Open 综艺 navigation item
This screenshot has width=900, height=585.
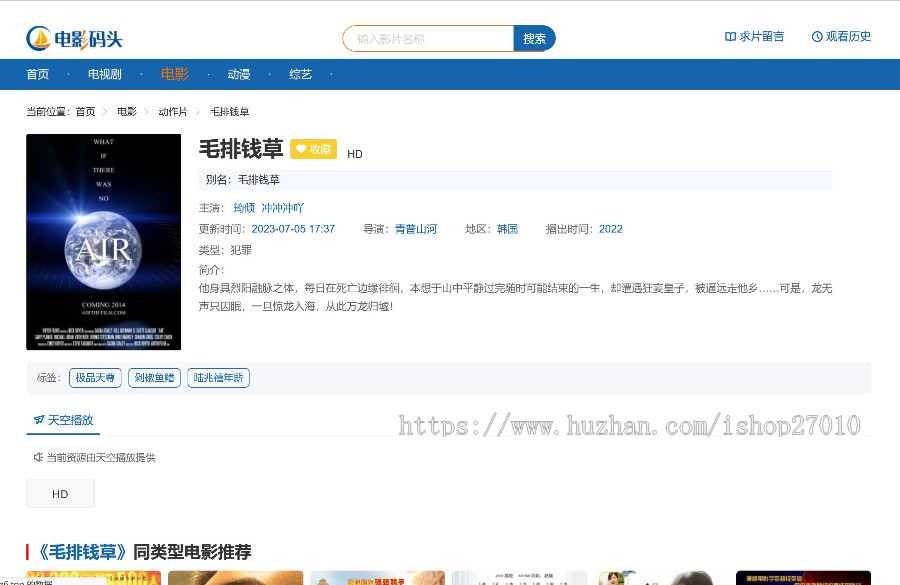(x=301, y=74)
